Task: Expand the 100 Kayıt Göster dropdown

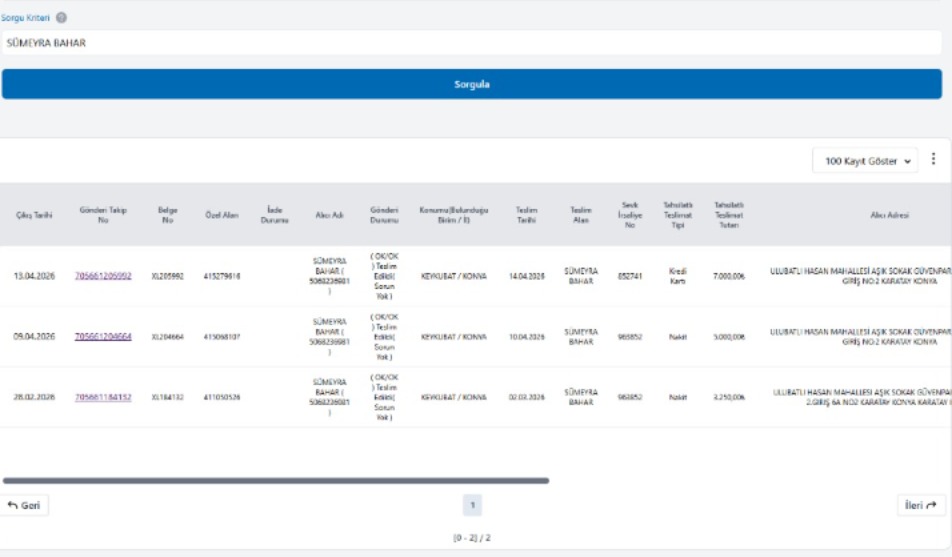Action: 864,160
